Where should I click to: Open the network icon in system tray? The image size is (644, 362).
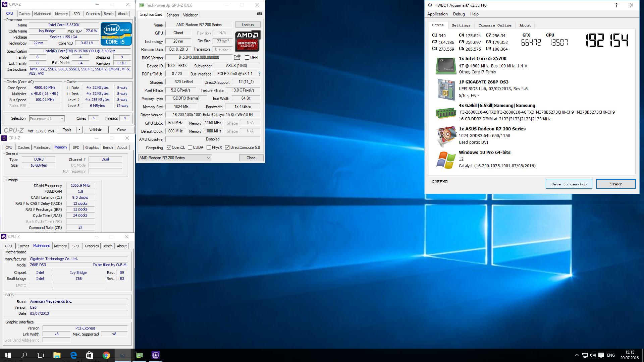(585, 355)
